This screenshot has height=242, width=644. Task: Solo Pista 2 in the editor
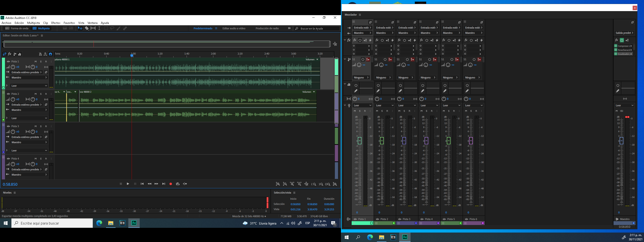pos(41,94)
